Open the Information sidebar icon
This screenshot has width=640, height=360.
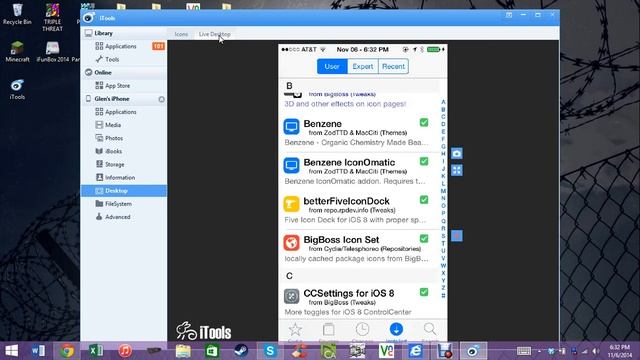[99, 177]
